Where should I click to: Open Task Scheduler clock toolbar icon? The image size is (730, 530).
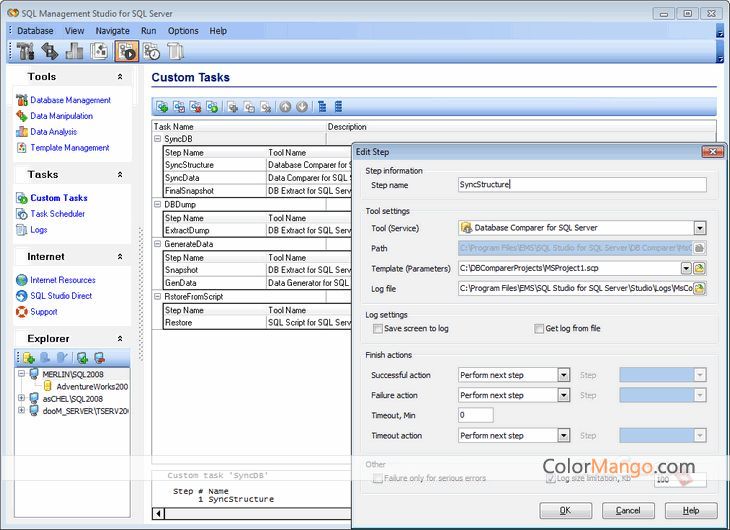point(151,51)
